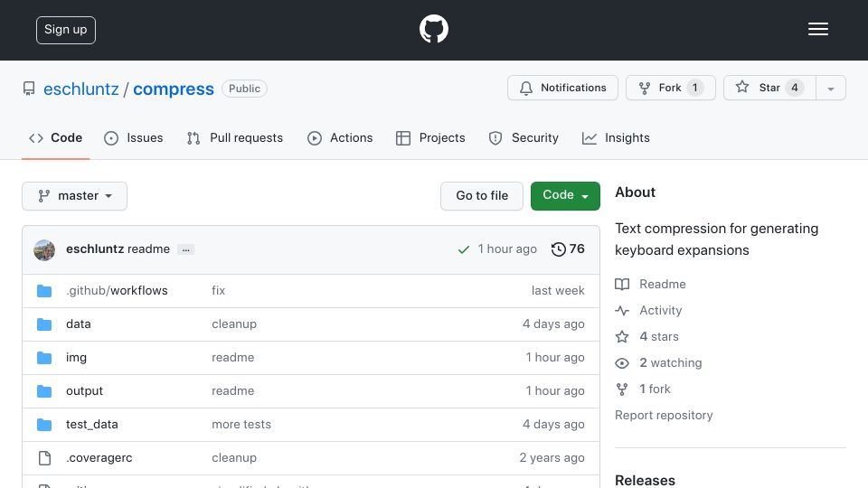
Task: Open the 2 watching link
Action: click(x=658, y=363)
